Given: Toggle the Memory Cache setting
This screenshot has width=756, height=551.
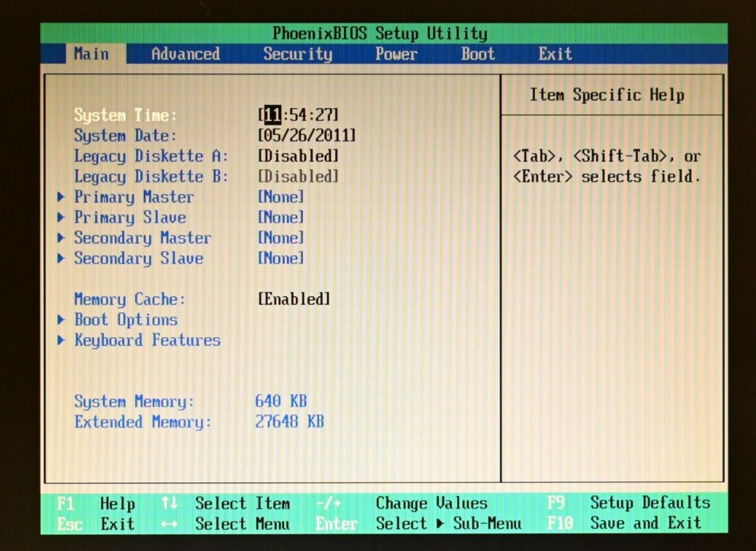Looking at the screenshot, I should (295, 299).
